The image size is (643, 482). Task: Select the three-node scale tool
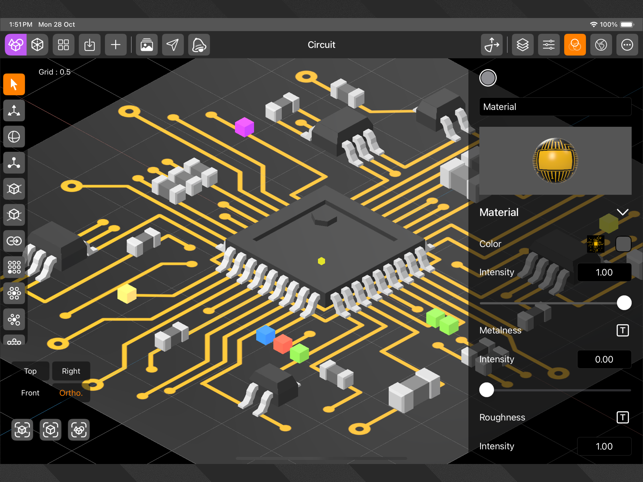point(14,163)
